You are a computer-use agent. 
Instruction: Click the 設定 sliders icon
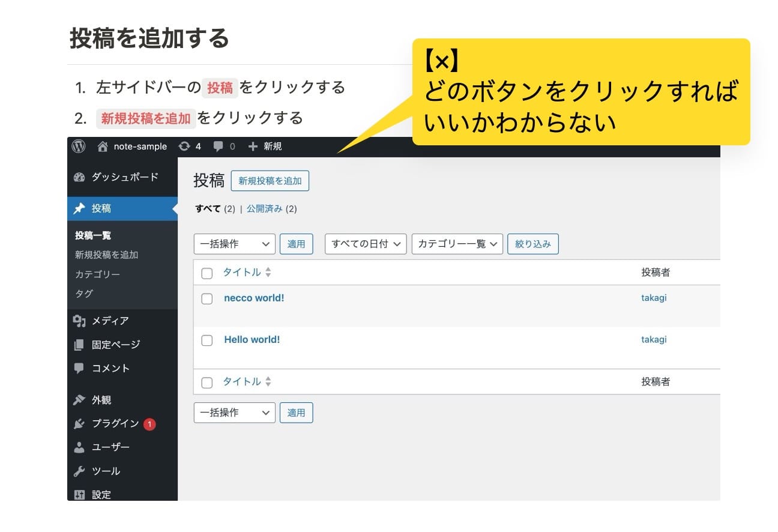[x=79, y=495]
